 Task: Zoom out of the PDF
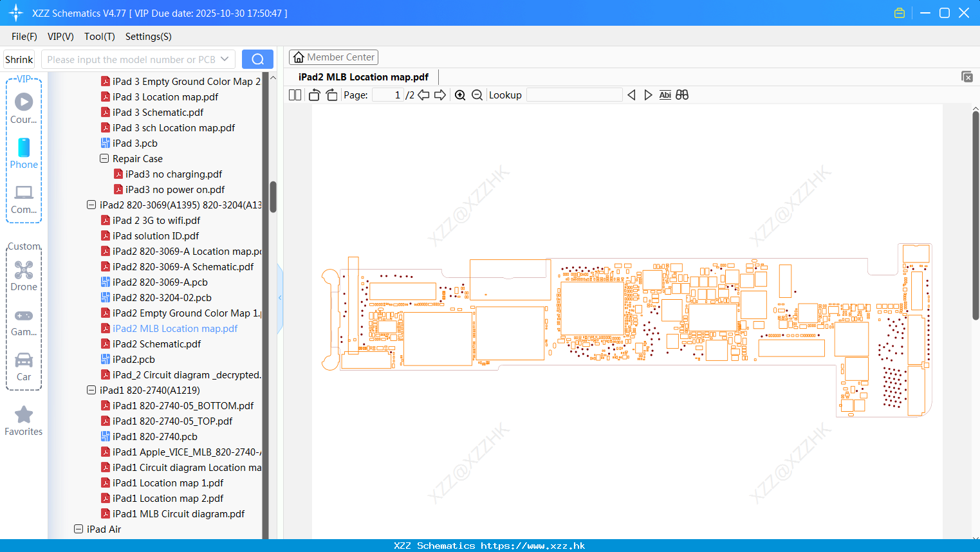point(477,95)
